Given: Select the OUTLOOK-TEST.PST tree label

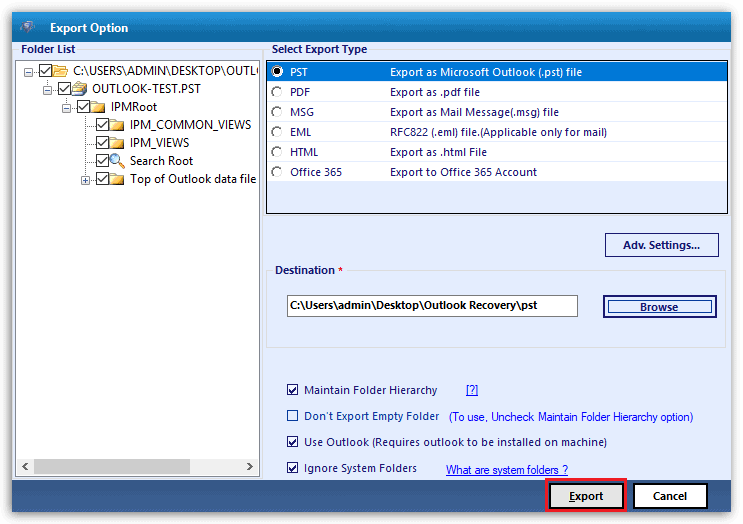Looking at the screenshot, I should pos(146,89).
